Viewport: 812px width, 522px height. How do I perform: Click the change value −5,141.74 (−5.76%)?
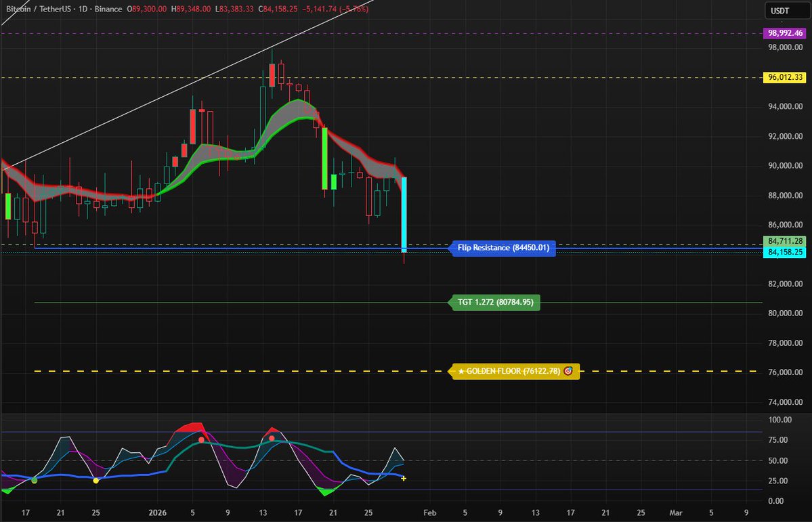(x=335, y=9)
